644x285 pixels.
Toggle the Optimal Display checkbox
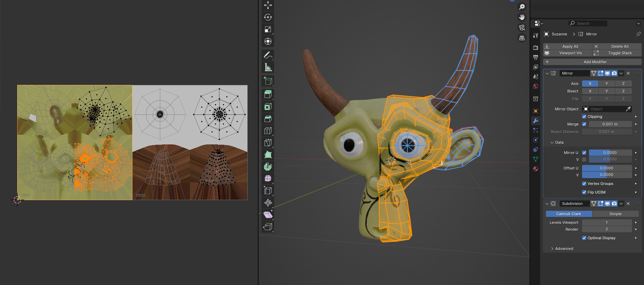pos(584,238)
